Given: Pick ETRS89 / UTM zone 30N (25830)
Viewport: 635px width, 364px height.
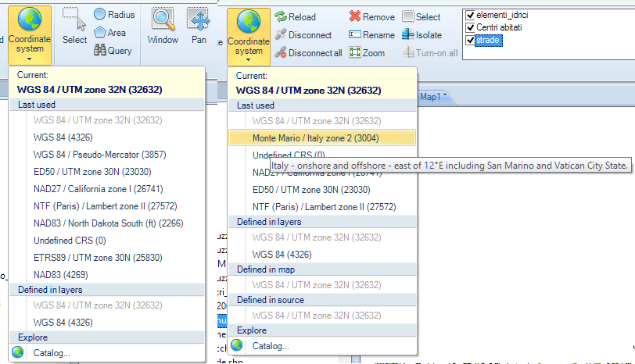Looking at the screenshot, I should pyautogui.click(x=88, y=256).
